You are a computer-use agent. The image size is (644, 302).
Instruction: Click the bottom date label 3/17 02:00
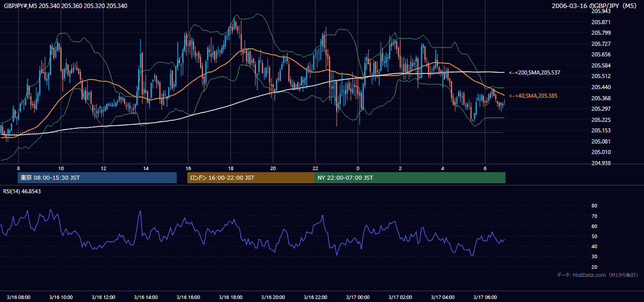tap(401, 297)
